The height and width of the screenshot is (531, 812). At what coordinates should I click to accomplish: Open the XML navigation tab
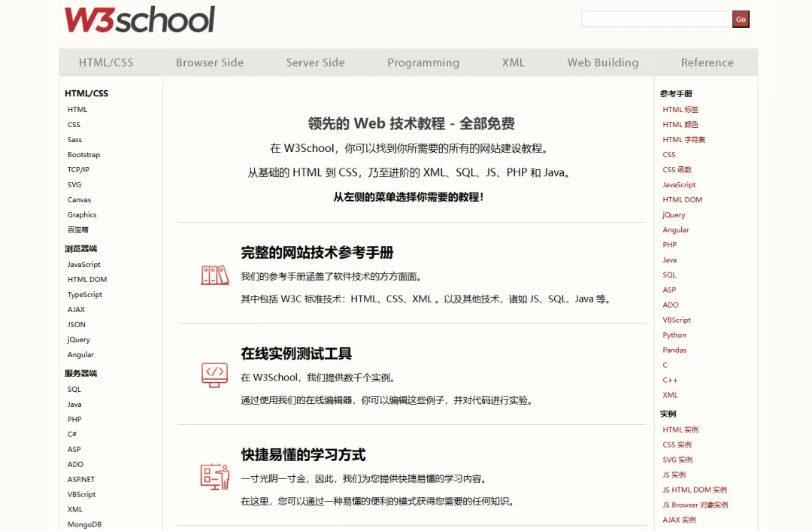(514, 62)
